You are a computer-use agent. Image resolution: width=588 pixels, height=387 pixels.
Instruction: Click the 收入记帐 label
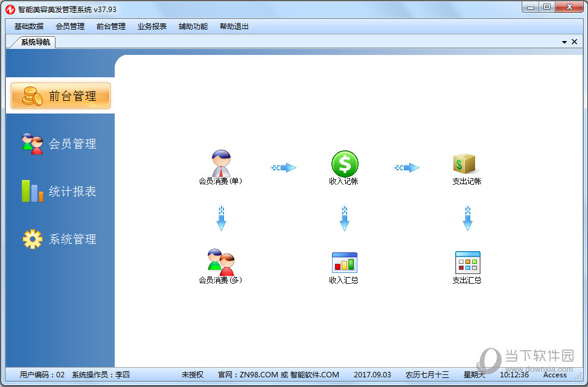pos(344,181)
